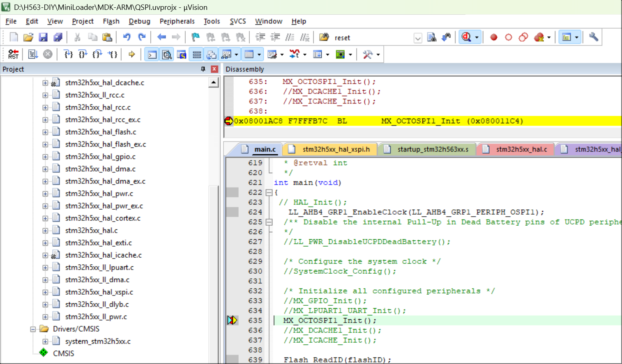
Task: Select stm32h5xx_hal_gpio.c in the project tree
Action: pyautogui.click(x=100, y=157)
